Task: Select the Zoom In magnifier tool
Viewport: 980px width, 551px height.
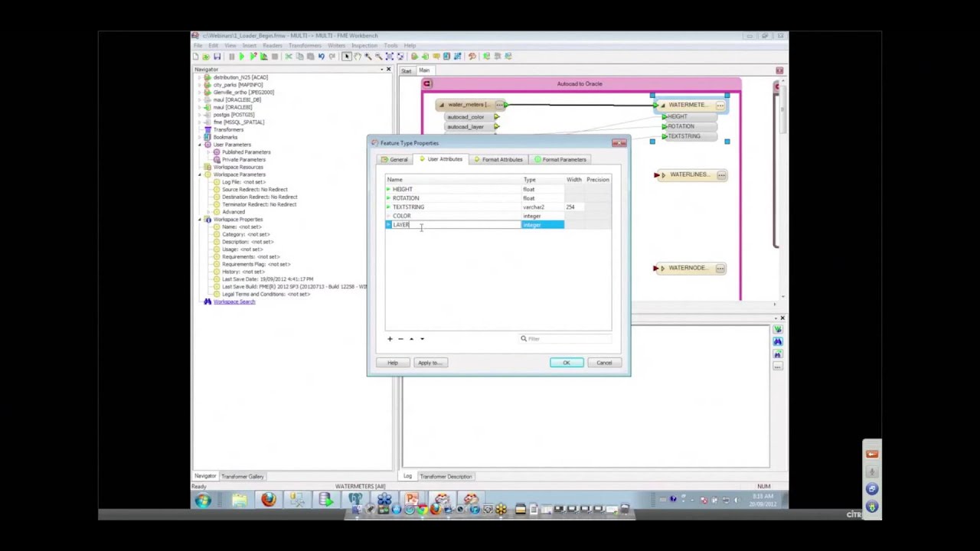Action: pyautogui.click(x=368, y=56)
